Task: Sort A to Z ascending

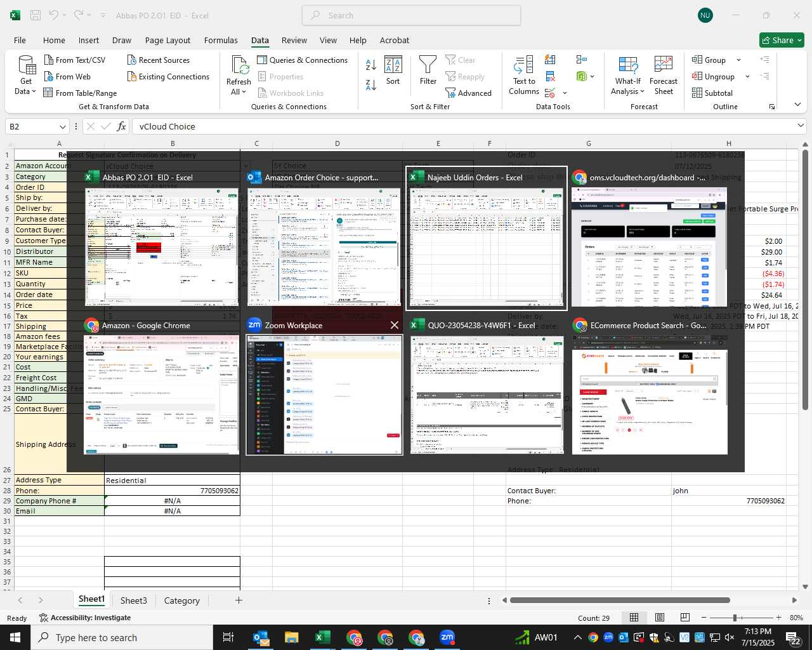Action: click(x=371, y=65)
